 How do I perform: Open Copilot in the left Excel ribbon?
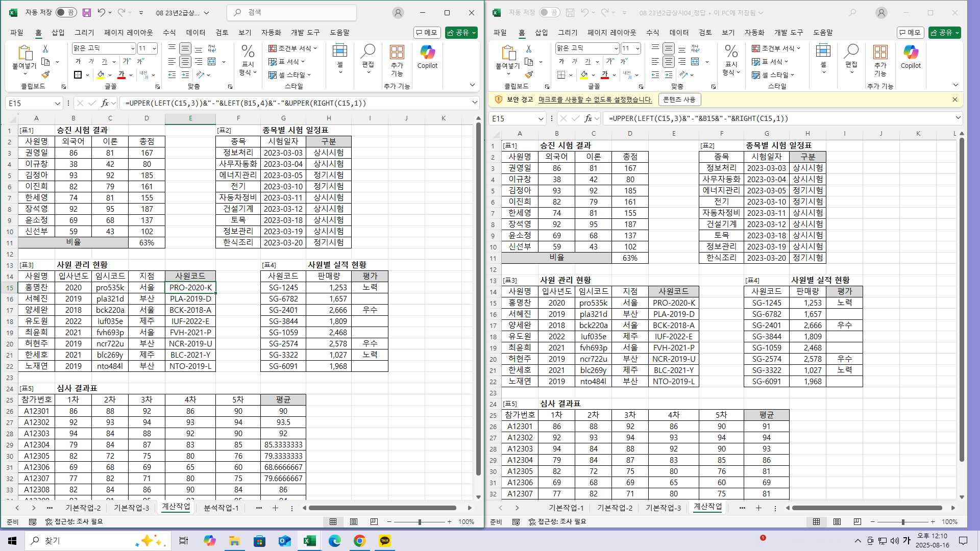(427, 56)
